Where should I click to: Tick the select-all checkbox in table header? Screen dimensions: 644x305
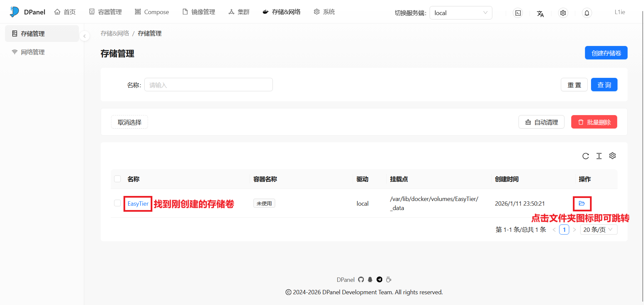pos(117,179)
